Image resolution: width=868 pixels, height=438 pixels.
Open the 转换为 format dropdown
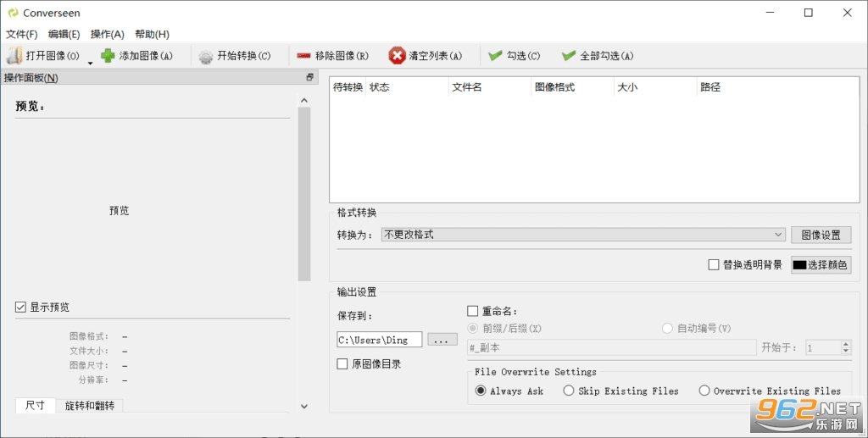(x=583, y=235)
